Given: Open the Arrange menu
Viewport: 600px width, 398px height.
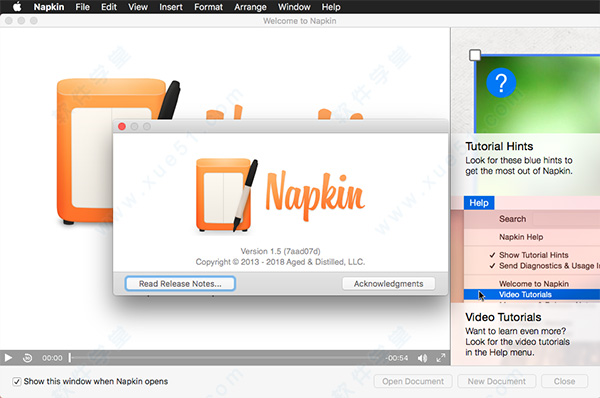Looking at the screenshot, I should tap(250, 7).
